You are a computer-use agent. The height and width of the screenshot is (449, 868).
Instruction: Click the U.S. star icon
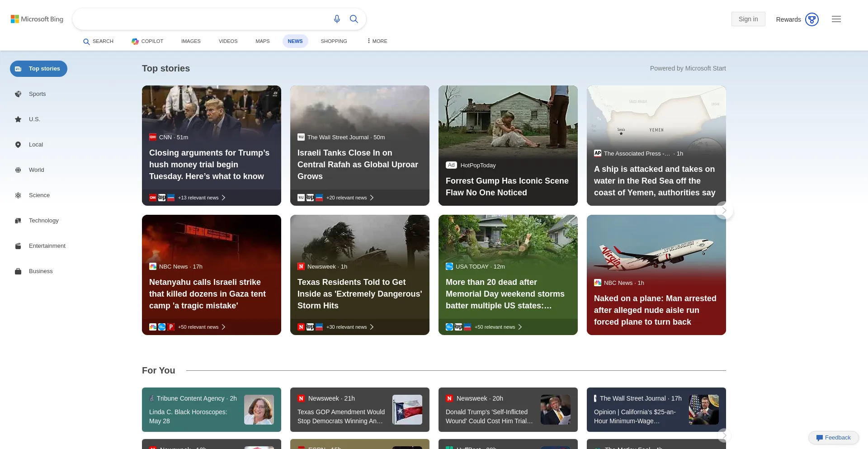pos(18,119)
